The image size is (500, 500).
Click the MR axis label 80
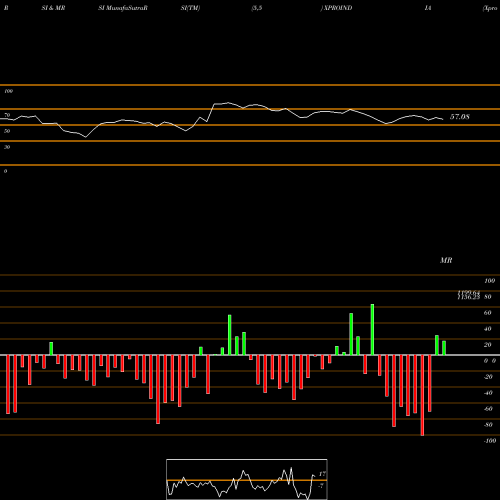pyautogui.click(x=488, y=297)
